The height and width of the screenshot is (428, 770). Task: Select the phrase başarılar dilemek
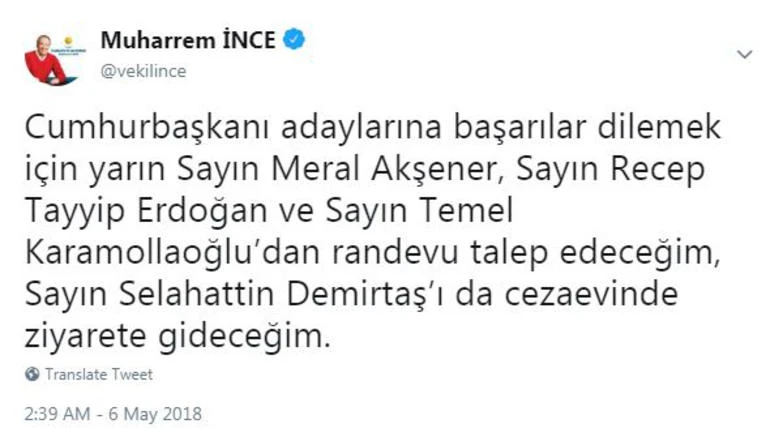[x=569, y=128]
